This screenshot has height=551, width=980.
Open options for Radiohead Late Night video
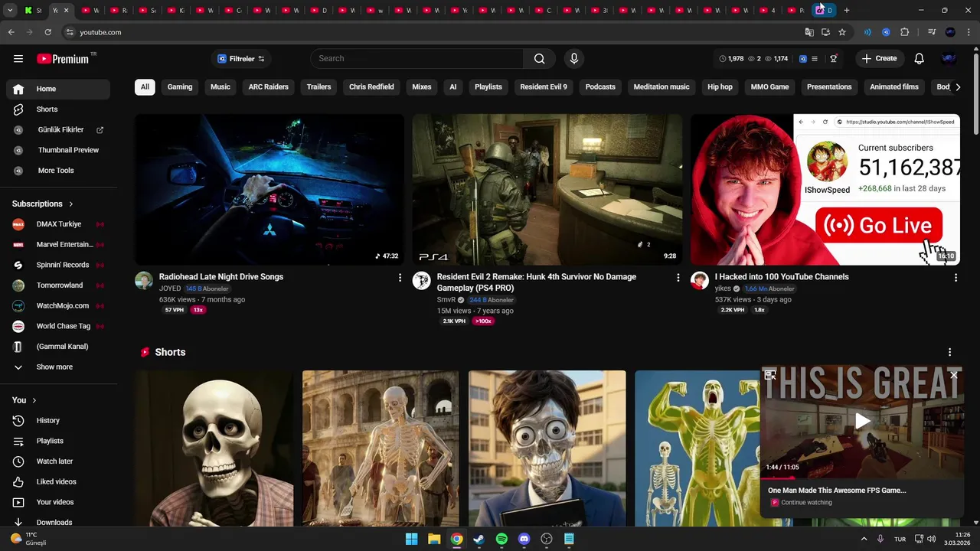pos(400,278)
